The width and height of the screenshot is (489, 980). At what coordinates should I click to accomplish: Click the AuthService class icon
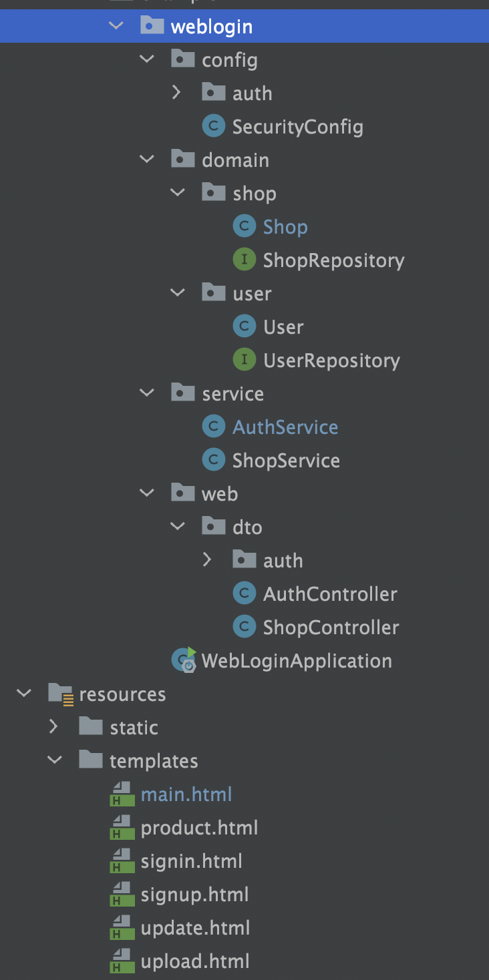point(213,427)
